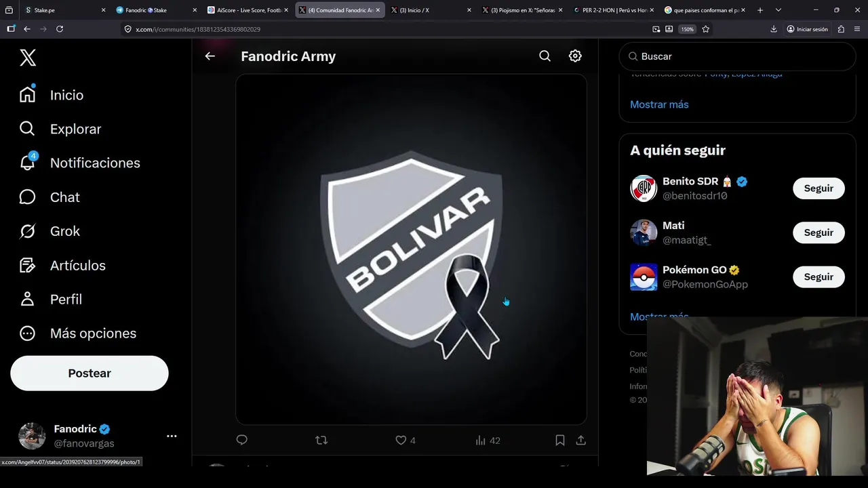Follow Mati

tap(818, 232)
